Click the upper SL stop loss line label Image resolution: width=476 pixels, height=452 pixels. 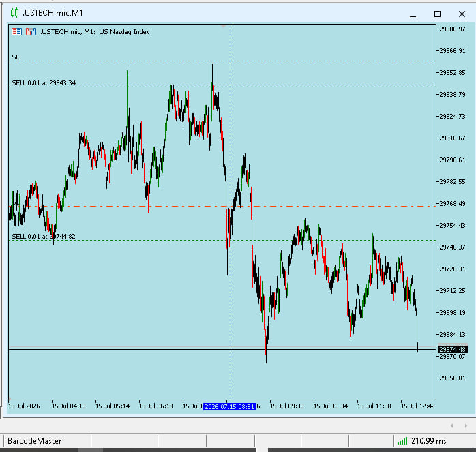16,57
